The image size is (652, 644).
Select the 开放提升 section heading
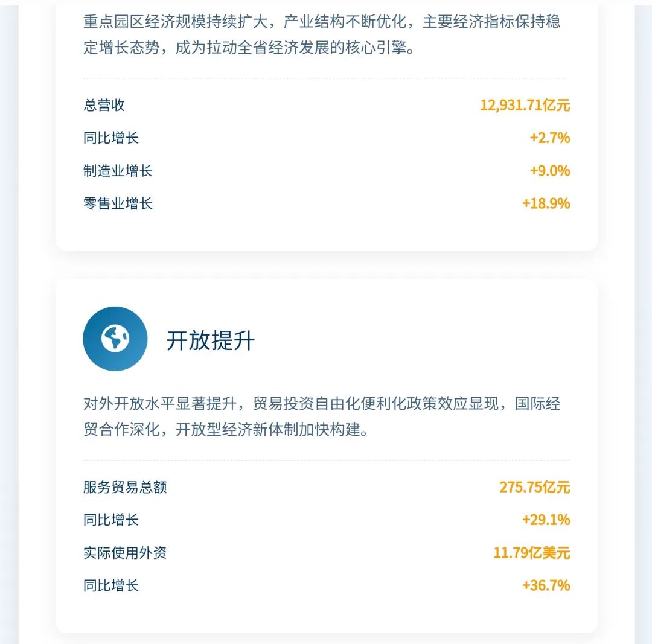click(x=211, y=340)
